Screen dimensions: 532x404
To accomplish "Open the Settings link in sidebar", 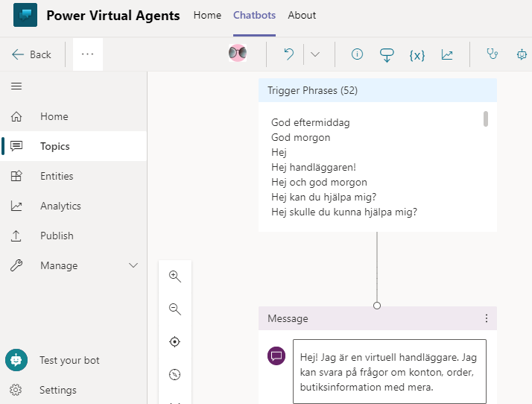I will pyautogui.click(x=58, y=390).
